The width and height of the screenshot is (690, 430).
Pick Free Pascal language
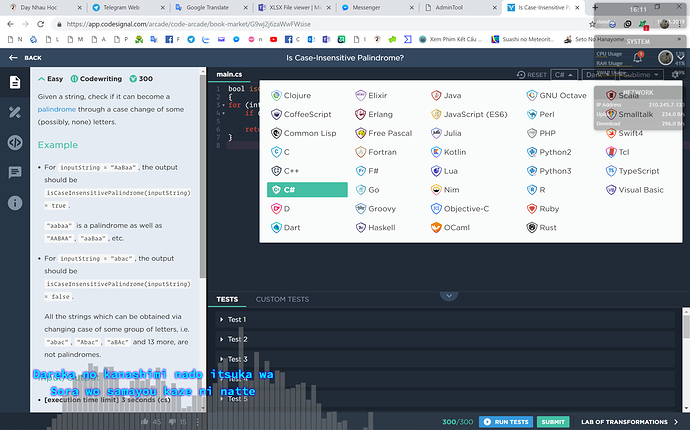[384, 133]
